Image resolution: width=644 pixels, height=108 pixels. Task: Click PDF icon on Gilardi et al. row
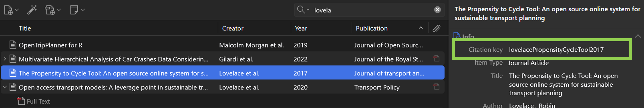click(x=436, y=59)
